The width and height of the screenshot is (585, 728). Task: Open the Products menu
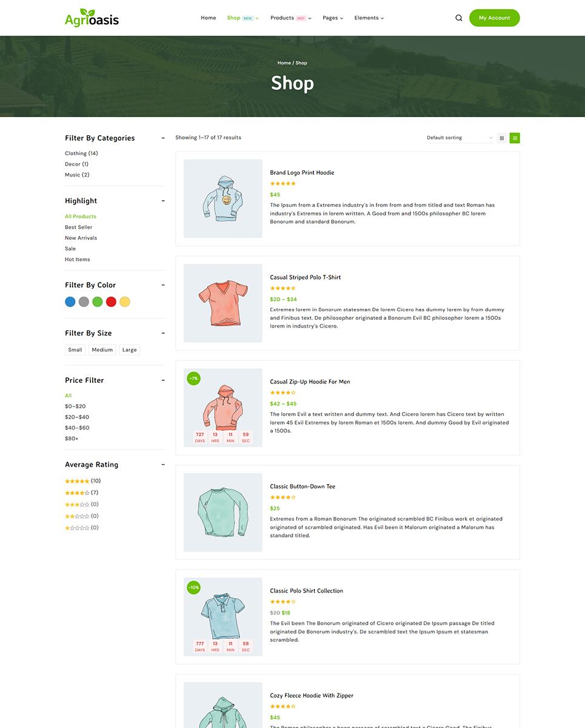290,18
